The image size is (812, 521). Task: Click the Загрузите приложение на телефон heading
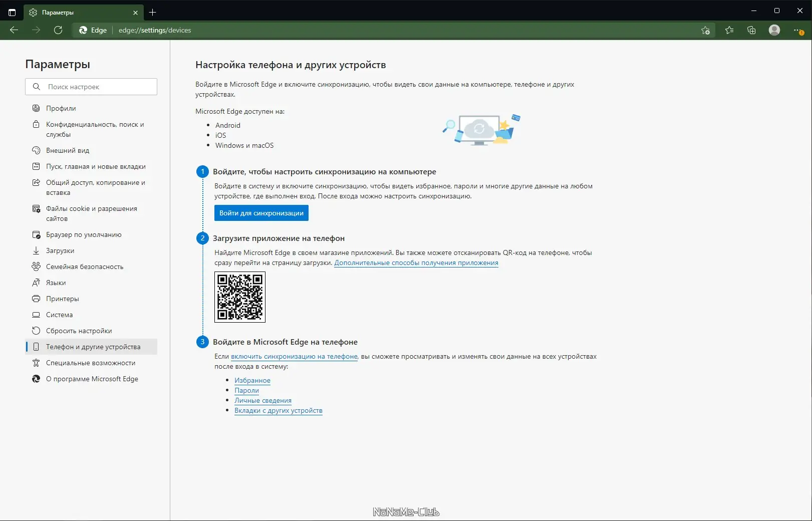coord(279,238)
